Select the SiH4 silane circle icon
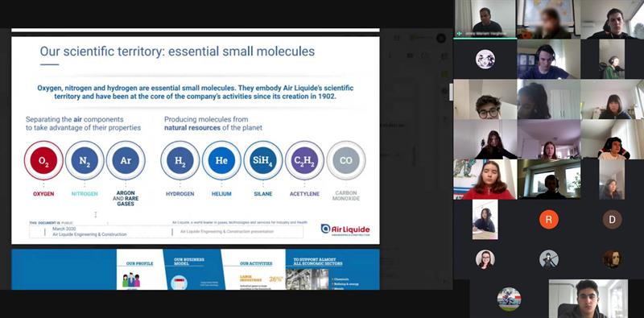This screenshot has width=644, height=318. [263, 160]
